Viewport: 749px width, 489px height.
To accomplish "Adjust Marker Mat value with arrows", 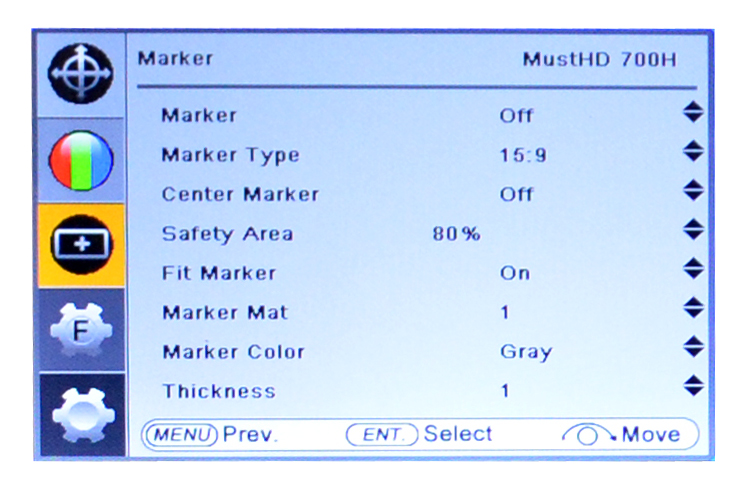I will 694,311.
